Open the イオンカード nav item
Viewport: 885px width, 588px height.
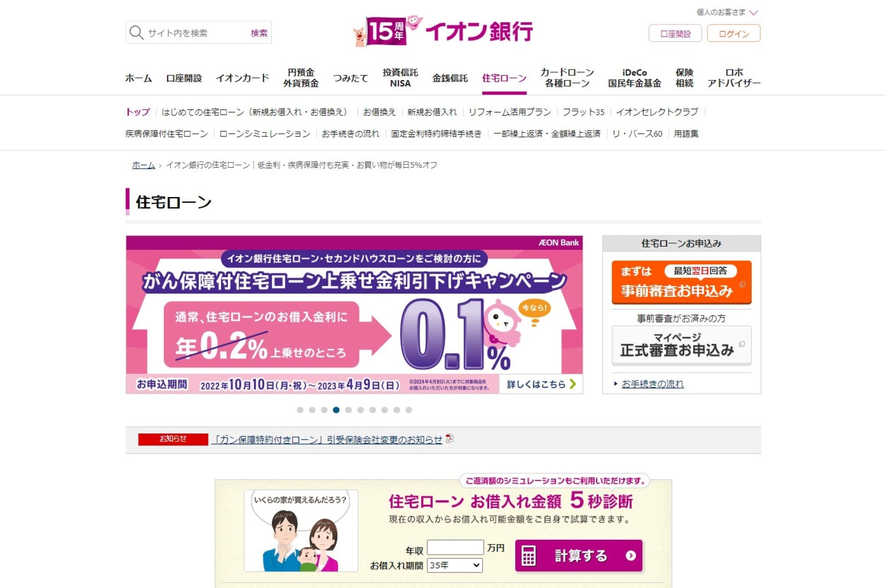pyautogui.click(x=243, y=78)
